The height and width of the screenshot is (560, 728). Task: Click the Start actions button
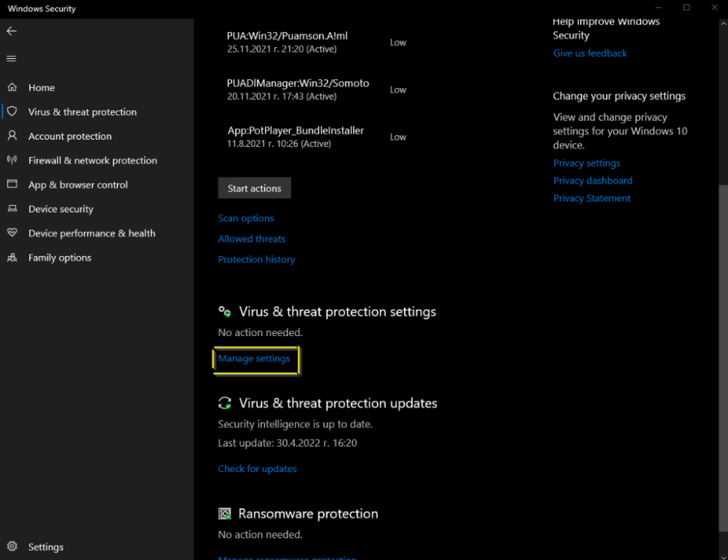tap(255, 188)
